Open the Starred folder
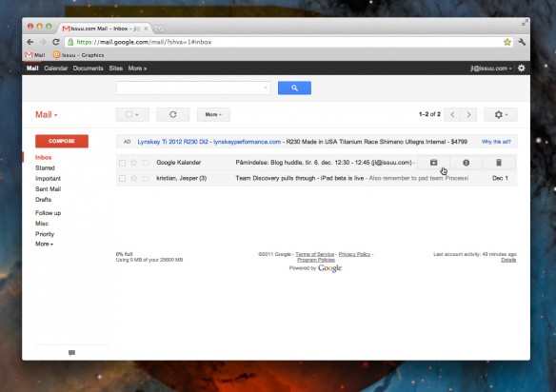This screenshot has height=392, width=556. coord(45,168)
